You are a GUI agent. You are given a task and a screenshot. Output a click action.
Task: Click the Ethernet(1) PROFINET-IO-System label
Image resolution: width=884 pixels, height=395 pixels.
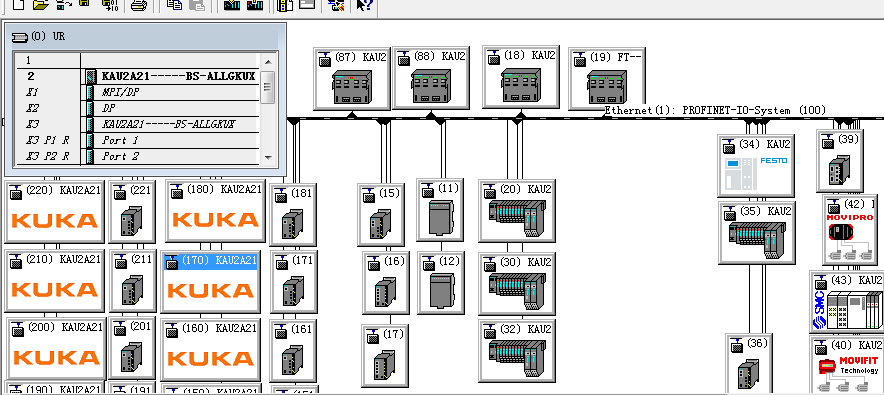click(x=715, y=110)
